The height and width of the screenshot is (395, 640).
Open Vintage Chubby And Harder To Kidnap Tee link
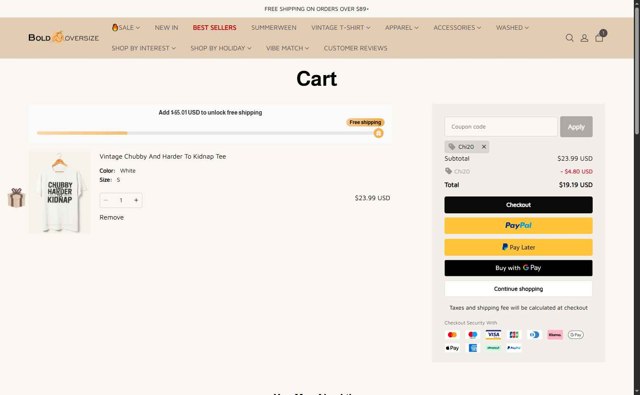click(x=162, y=156)
